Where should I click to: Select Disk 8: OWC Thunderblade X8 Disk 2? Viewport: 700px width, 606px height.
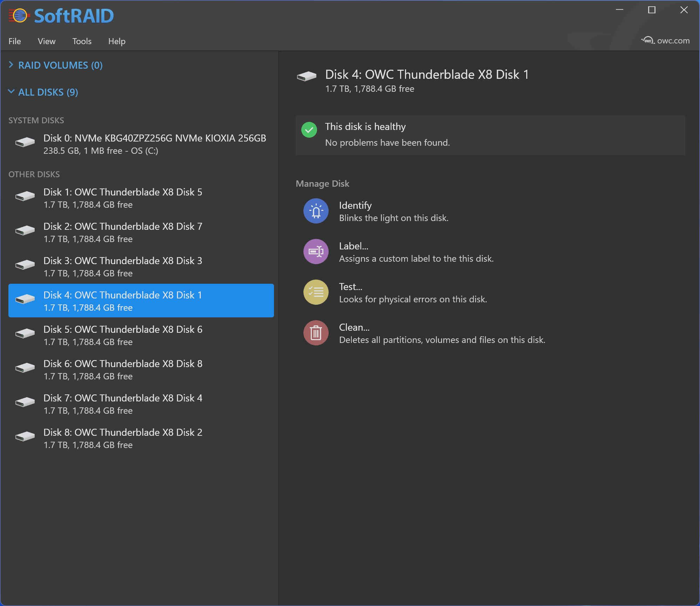(x=123, y=438)
